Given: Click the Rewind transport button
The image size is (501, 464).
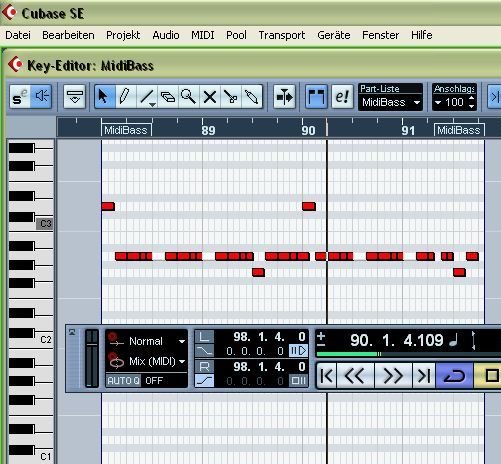Looking at the screenshot, I should (355, 376).
